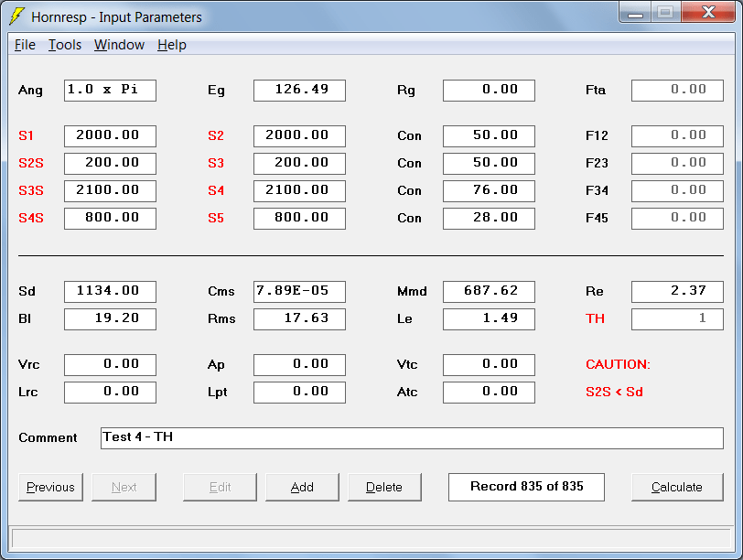The height and width of the screenshot is (560, 743).
Task: Select the Con field in the S1 row
Action: pos(489,136)
